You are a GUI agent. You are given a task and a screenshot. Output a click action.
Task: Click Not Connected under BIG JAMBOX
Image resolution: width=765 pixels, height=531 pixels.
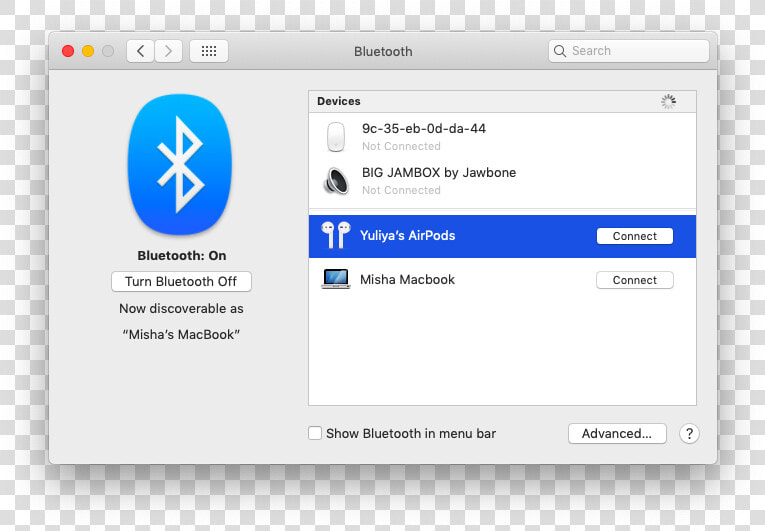click(401, 190)
